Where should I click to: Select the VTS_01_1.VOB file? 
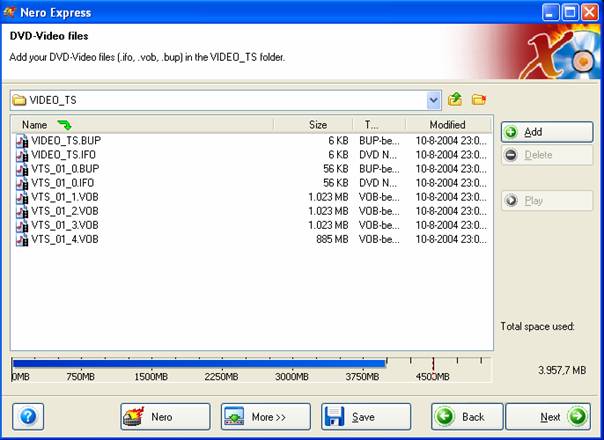(x=65, y=197)
